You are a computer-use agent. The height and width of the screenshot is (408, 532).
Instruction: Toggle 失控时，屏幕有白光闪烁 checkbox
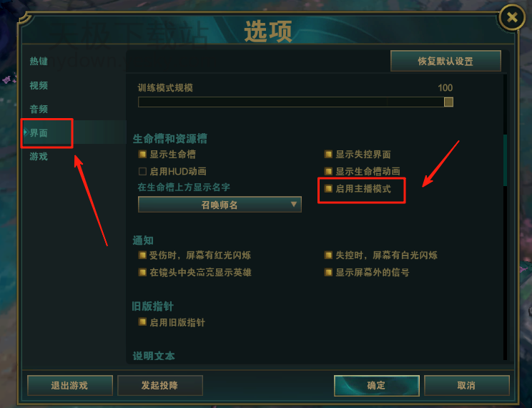pyautogui.click(x=328, y=255)
